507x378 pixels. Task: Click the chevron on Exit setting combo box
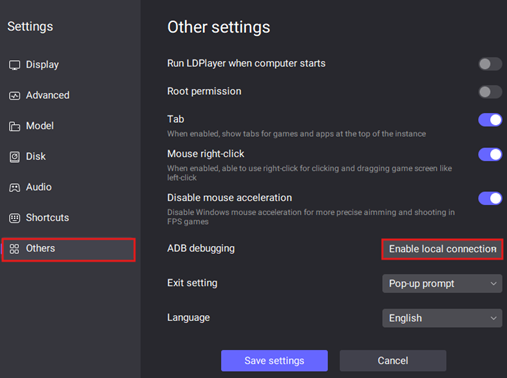pyautogui.click(x=493, y=284)
